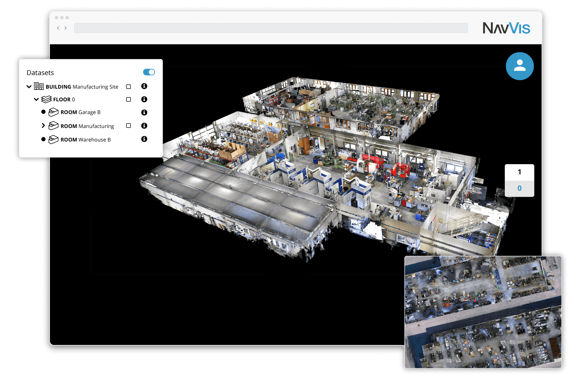This screenshot has width=588, height=385.
Task: Collapse the FLOOR 0 branch
Action: tap(36, 100)
